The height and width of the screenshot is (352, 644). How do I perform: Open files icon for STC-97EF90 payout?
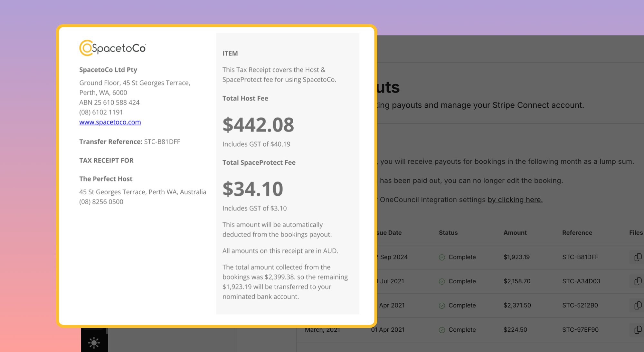(x=638, y=330)
